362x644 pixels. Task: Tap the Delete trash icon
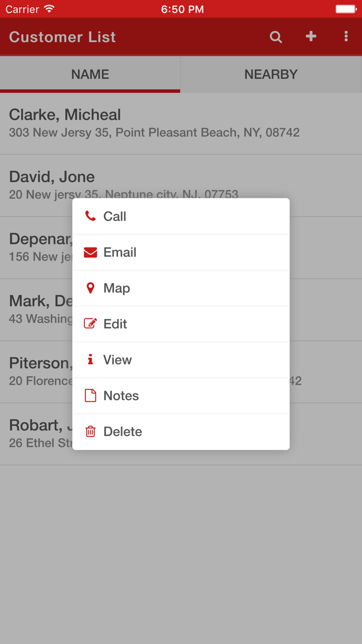tap(90, 431)
